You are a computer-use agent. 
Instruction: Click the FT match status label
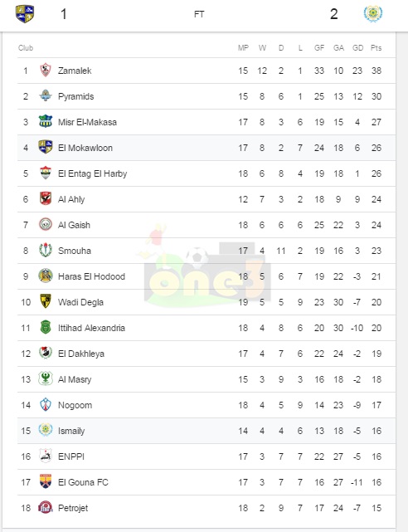click(199, 14)
